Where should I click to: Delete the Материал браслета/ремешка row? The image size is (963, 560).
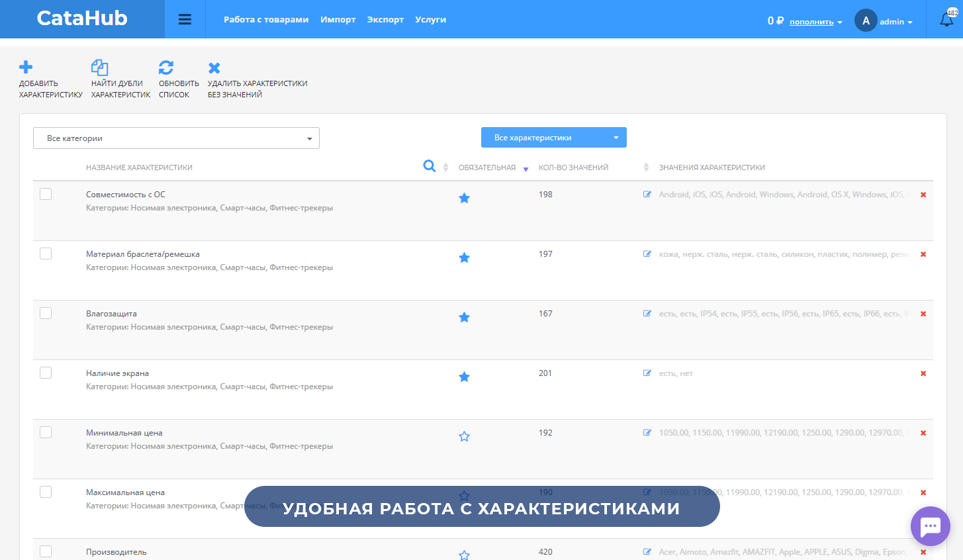coord(923,254)
